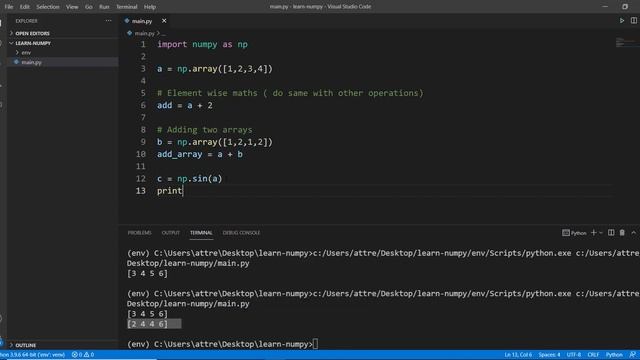Split the editor to the right
Image resolution: width=640 pixels, height=360 pixels.
tap(633, 20)
